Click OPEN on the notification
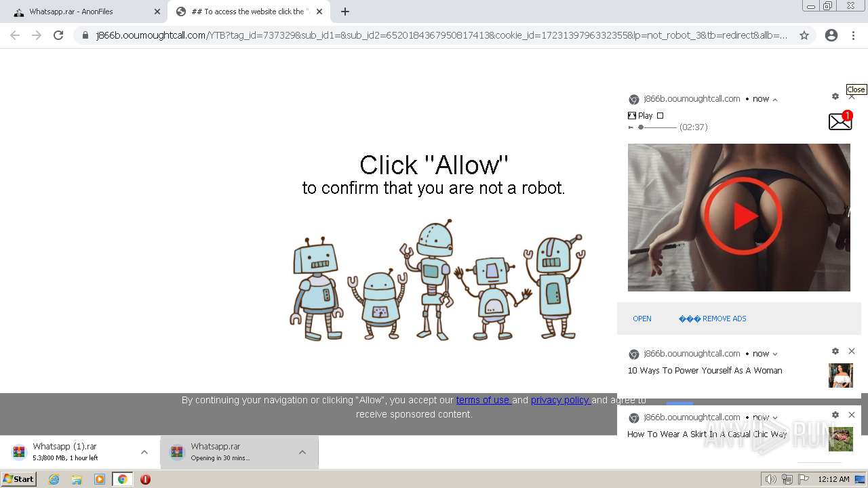This screenshot has width=868, height=488. [x=642, y=319]
